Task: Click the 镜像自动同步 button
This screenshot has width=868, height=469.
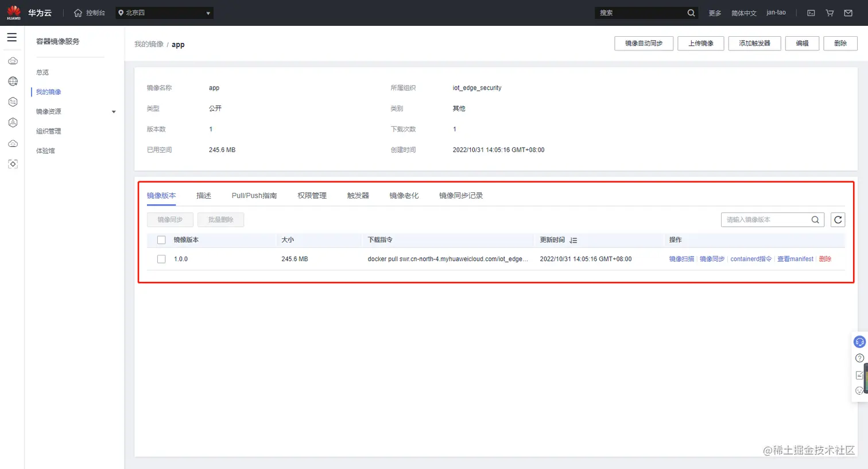Action: 644,43
